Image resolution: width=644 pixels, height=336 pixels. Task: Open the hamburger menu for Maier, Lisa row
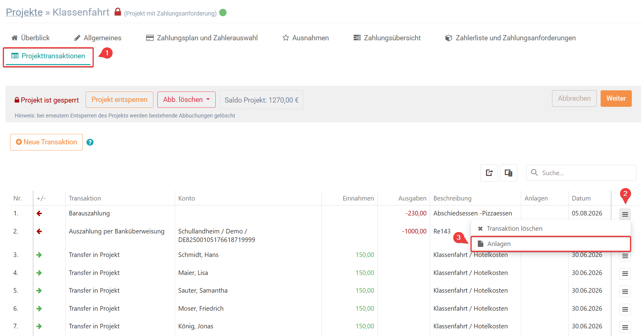pyautogui.click(x=625, y=274)
